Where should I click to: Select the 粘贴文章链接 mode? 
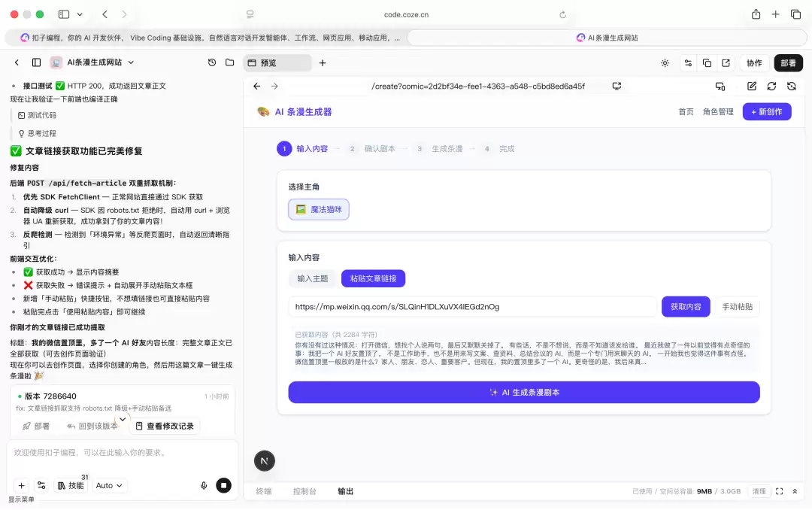coord(373,278)
